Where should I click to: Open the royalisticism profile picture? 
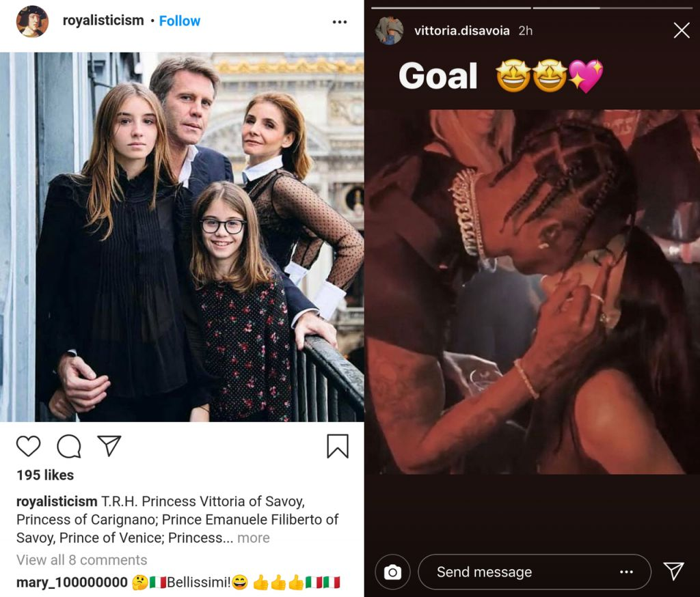(32, 21)
